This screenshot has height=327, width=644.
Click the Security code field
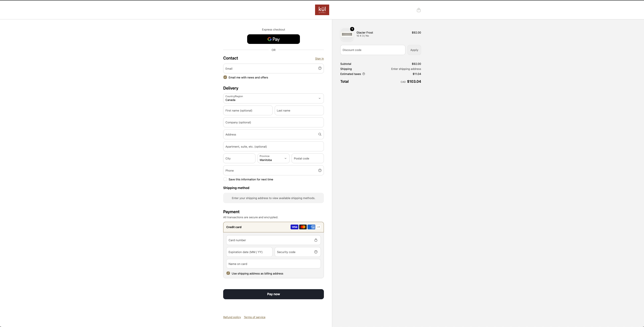click(x=298, y=252)
